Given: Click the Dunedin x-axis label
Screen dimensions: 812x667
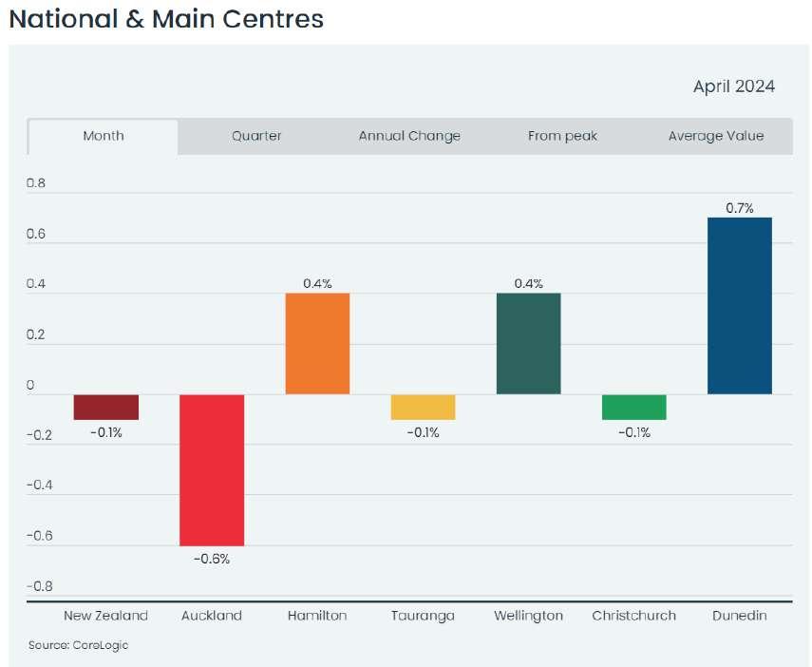Looking at the screenshot, I should pyautogui.click(x=739, y=616).
